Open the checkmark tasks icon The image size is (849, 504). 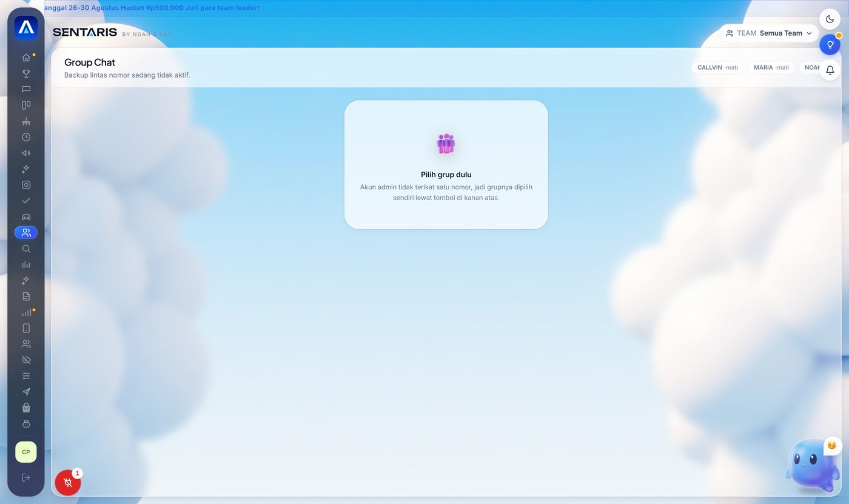click(x=26, y=201)
